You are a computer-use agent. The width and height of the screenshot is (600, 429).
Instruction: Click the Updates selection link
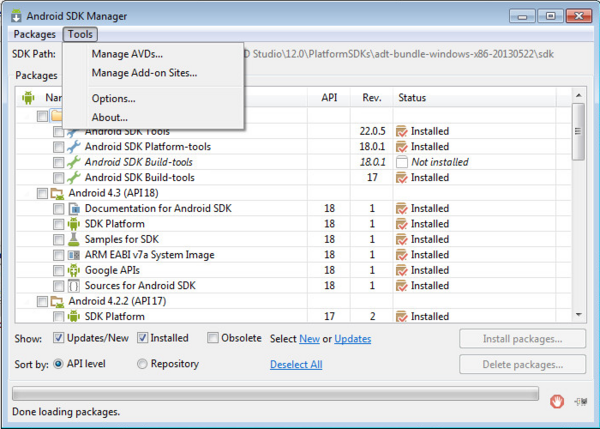tap(352, 339)
